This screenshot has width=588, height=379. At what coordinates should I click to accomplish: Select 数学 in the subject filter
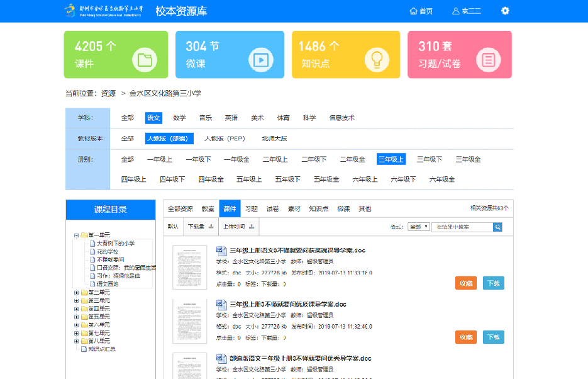(179, 118)
